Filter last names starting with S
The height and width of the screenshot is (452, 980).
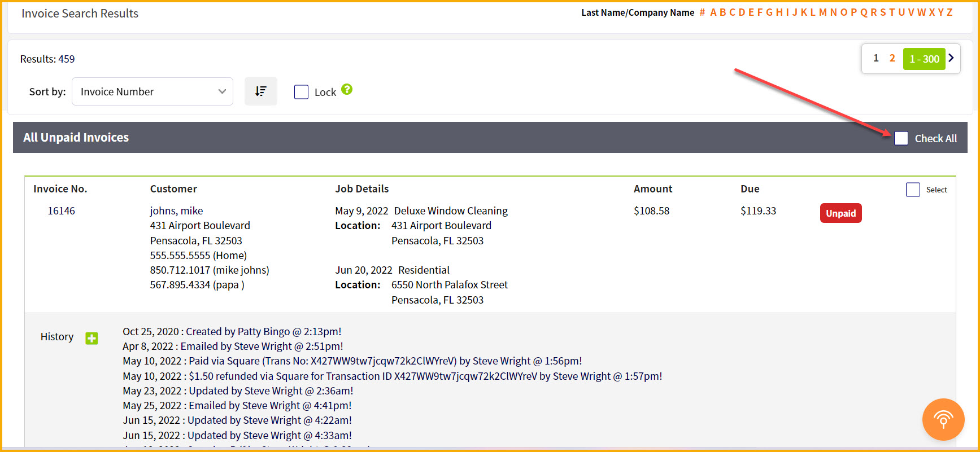point(883,12)
